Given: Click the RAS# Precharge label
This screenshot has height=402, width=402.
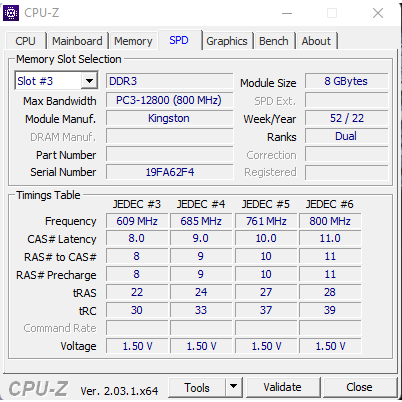Looking at the screenshot, I should pyautogui.click(x=56, y=275).
